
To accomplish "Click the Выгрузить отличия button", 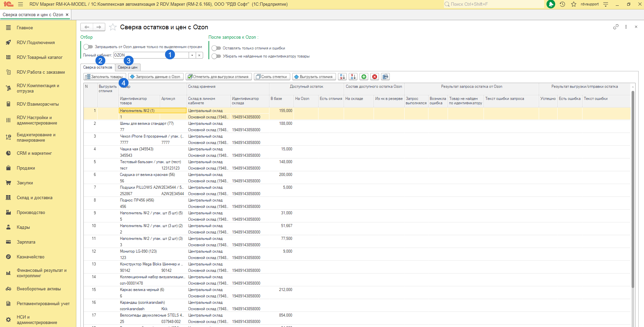I will [313, 77].
